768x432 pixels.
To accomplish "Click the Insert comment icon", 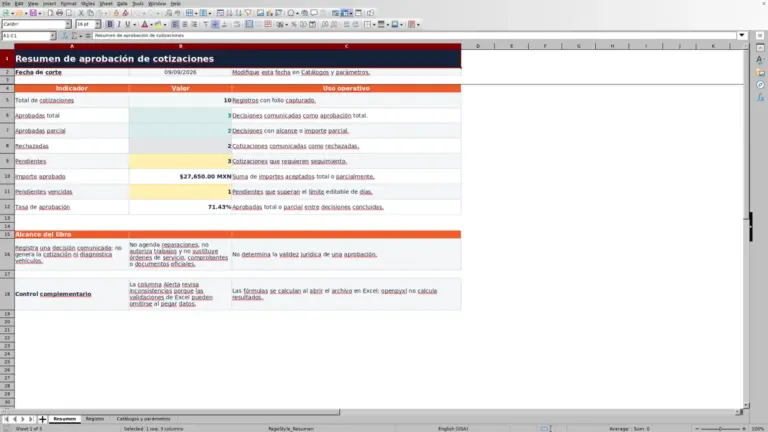I will [x=314, y=13].
